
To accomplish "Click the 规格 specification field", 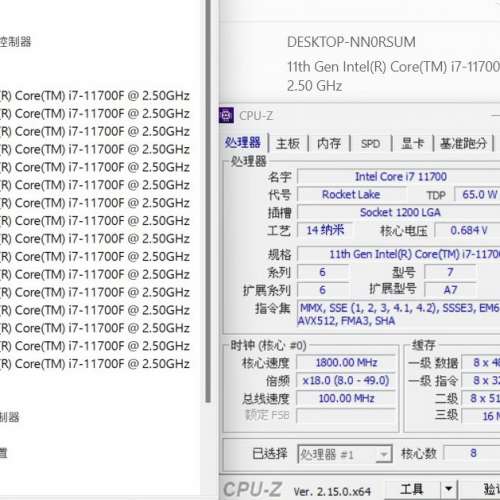I will click(399, 254).
